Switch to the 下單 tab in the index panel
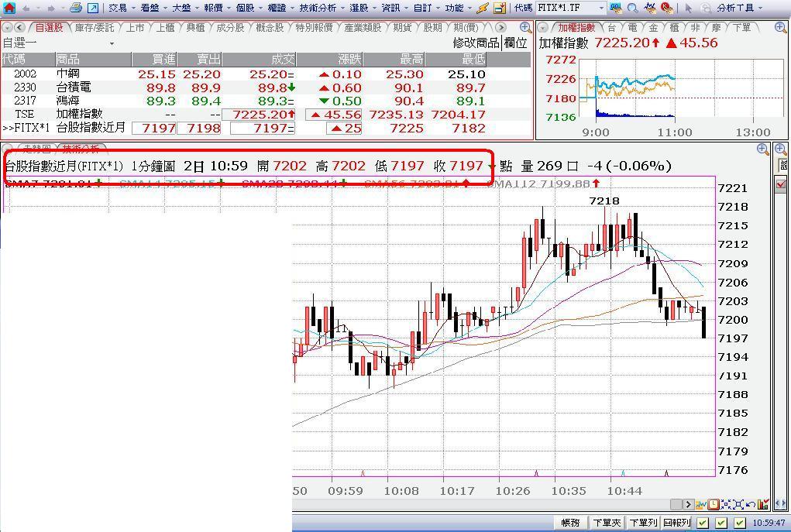Viewport: 791px width, 532px height. pos(741,28)
